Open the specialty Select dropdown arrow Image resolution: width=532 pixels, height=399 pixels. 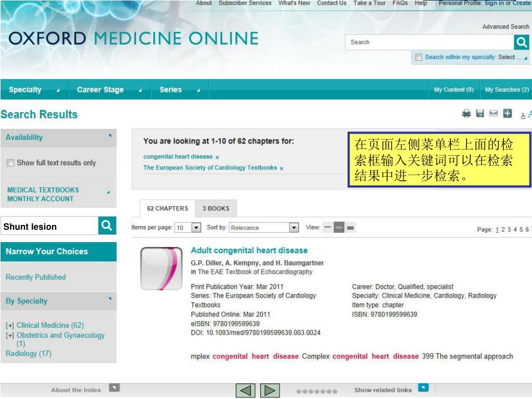(x=525, y=58)
